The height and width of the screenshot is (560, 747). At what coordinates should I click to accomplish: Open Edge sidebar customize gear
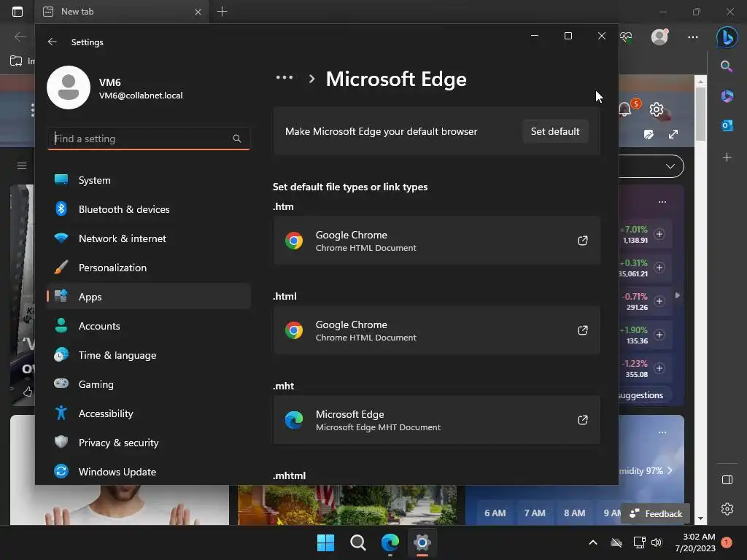pos(727,509)
